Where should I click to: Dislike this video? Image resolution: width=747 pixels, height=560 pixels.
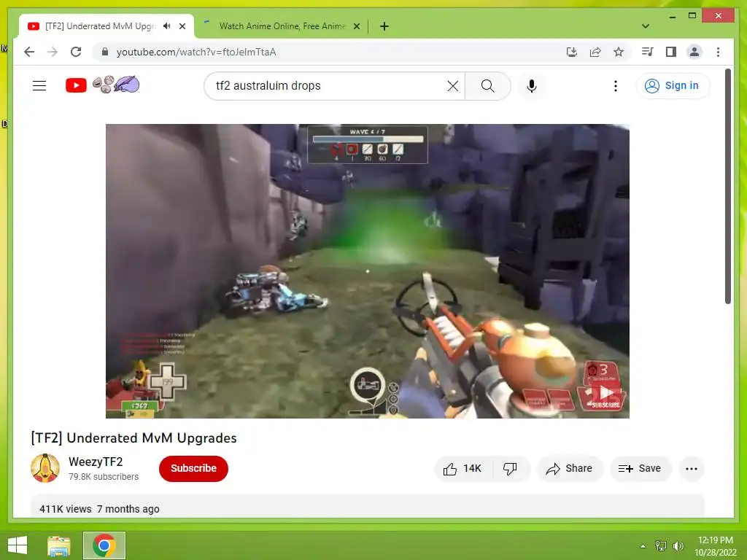pyautogui.click(x=510, y=469)
